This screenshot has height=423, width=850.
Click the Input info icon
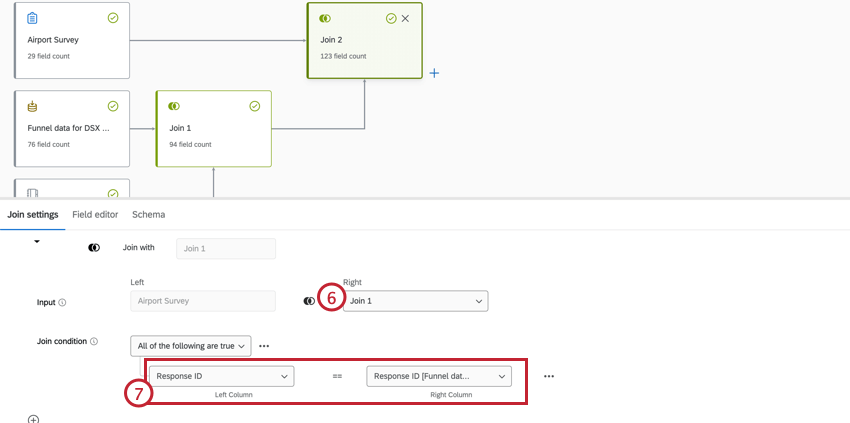pos(62,302)
